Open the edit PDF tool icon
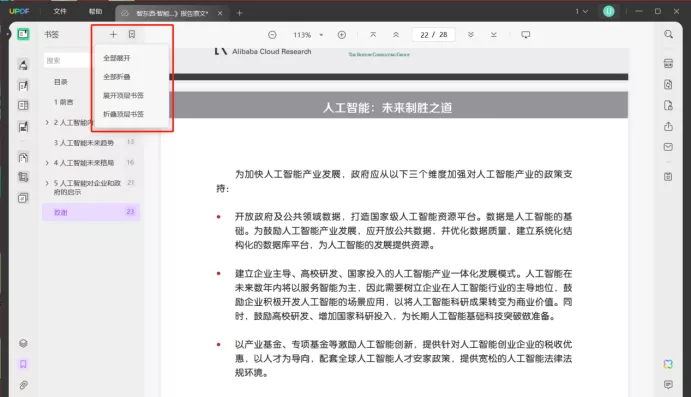 tap(23, 85)
